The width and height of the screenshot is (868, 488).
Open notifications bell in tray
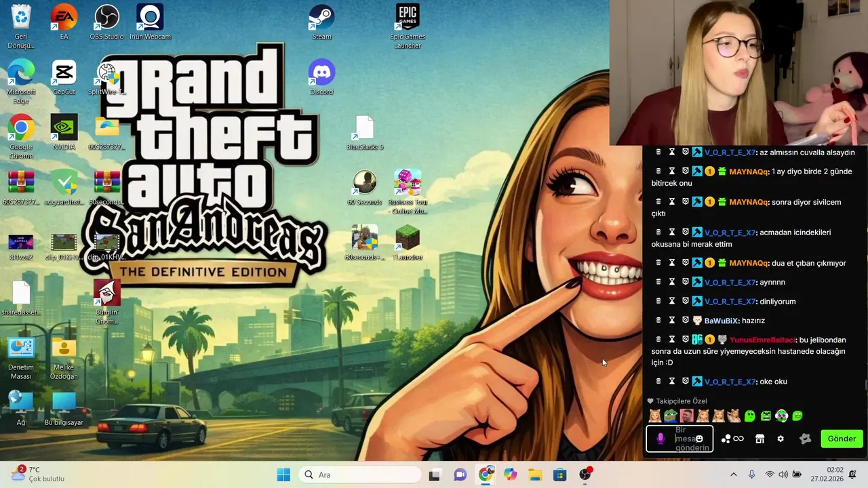click(x=852, y=474)
